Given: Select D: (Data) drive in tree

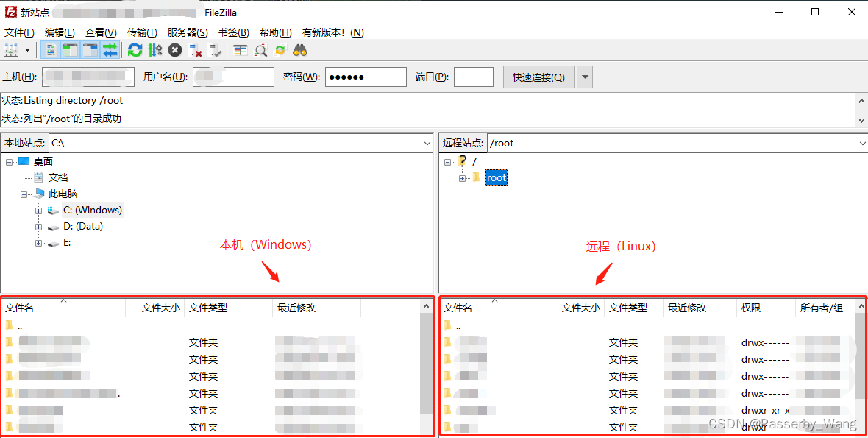Looking at the screenshot, I should (x=83, y=226).
